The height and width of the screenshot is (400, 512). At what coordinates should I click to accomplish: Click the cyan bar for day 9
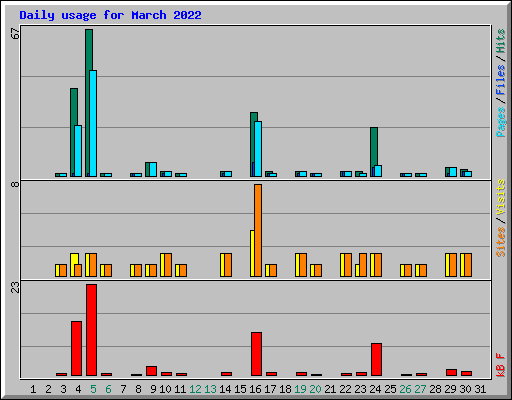(153, 169)
